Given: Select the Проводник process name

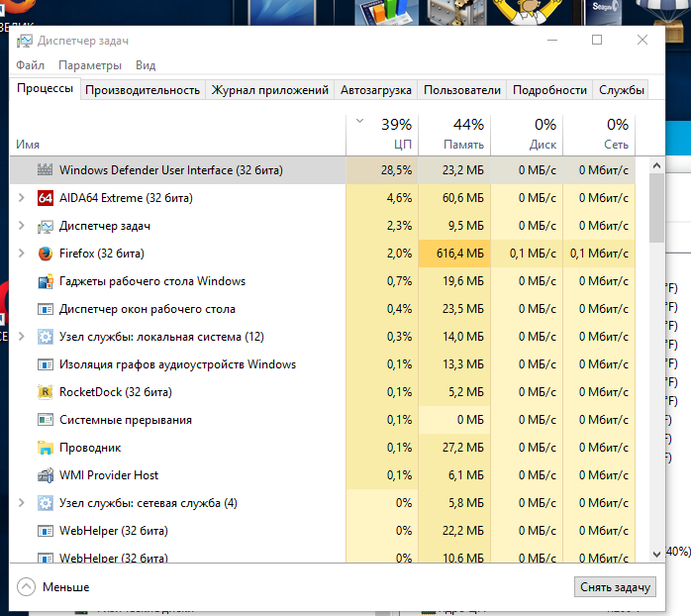Looking at the screenshot, I should 90,448.
